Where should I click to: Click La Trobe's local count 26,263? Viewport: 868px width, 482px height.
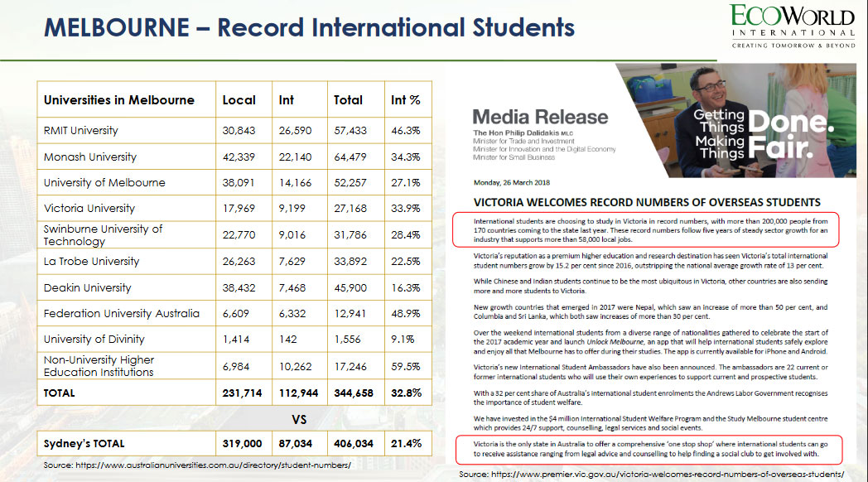pos(239,261)
